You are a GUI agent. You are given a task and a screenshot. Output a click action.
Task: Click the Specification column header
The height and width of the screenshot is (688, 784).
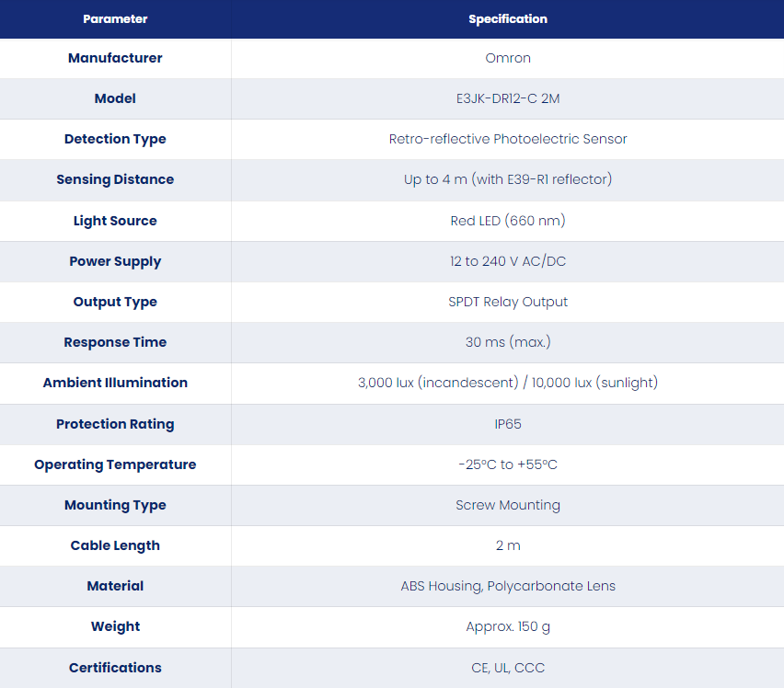tap(508, 19)
